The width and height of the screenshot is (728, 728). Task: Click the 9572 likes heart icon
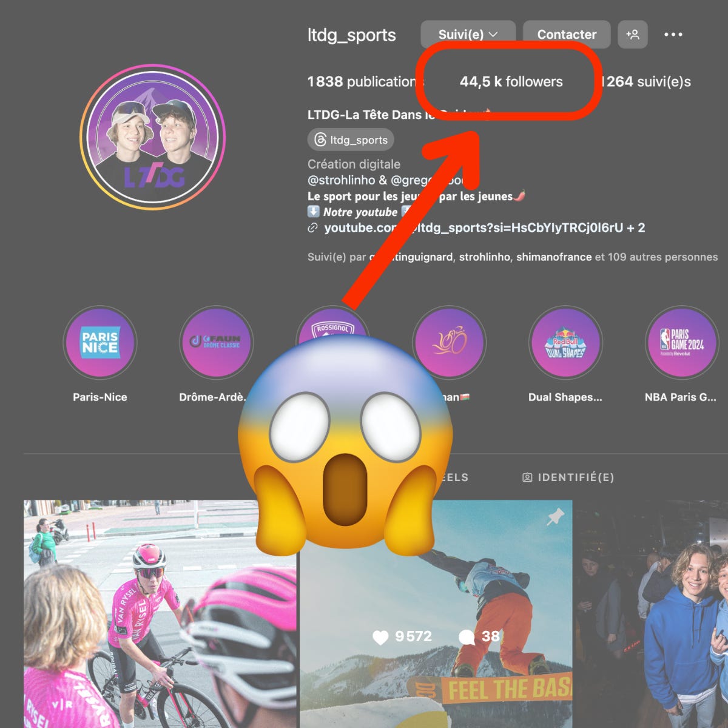coord(380,637)
